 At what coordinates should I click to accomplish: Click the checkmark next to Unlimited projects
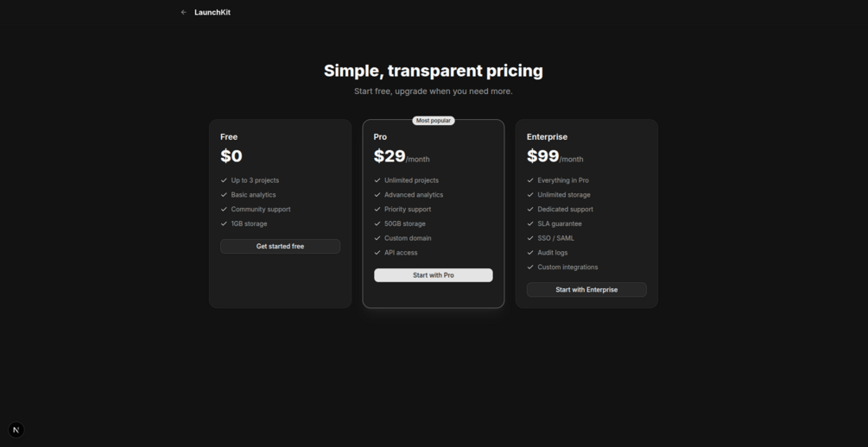[x=377, y=180]
